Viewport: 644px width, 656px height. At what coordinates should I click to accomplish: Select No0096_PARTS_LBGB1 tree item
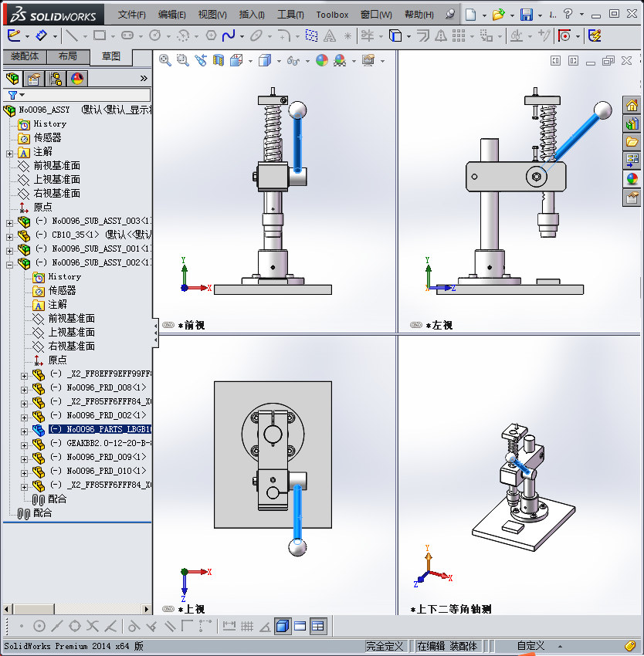[100, 429]
